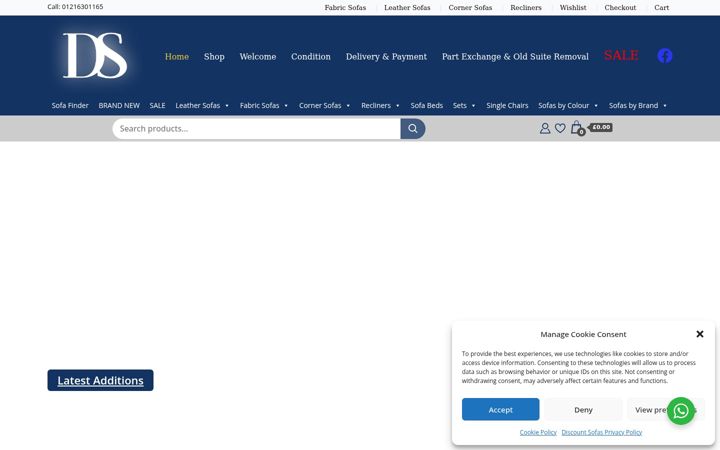The width and height of the screenshot is (720, 450).
Task: Open Sofa Finder category
Action: tap(70, 105)
